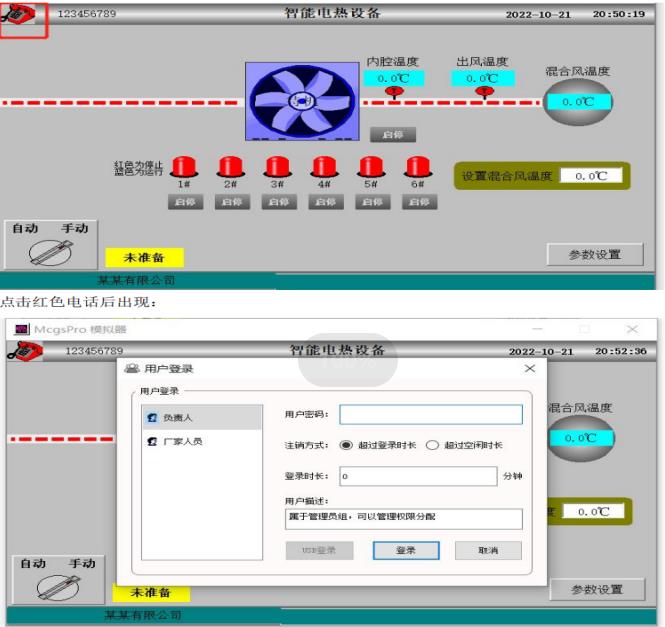
Task: Close the McgsPro 模拟器 window
Action: tap(632, 329)
